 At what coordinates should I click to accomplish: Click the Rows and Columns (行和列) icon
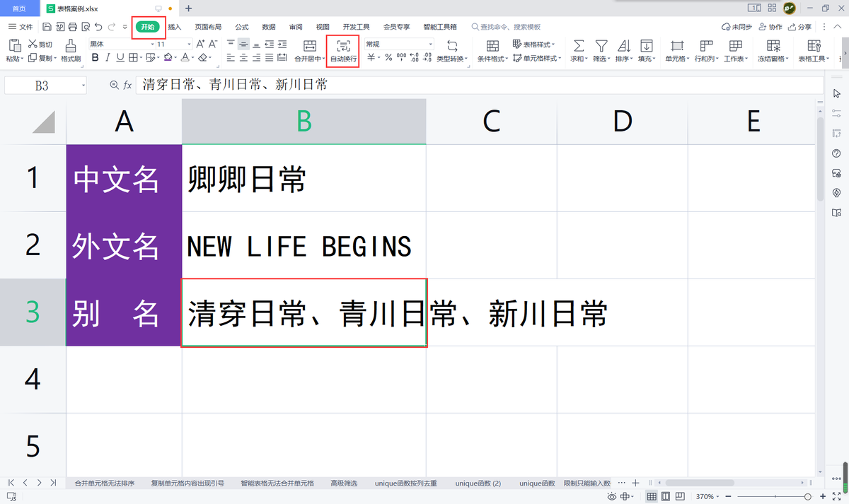tap(705, 45)
